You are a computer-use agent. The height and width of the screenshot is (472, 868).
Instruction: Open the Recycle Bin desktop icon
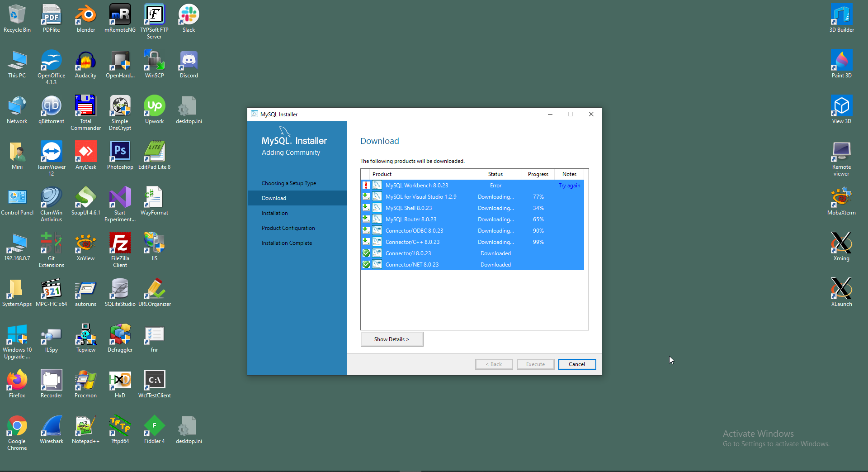17,19
